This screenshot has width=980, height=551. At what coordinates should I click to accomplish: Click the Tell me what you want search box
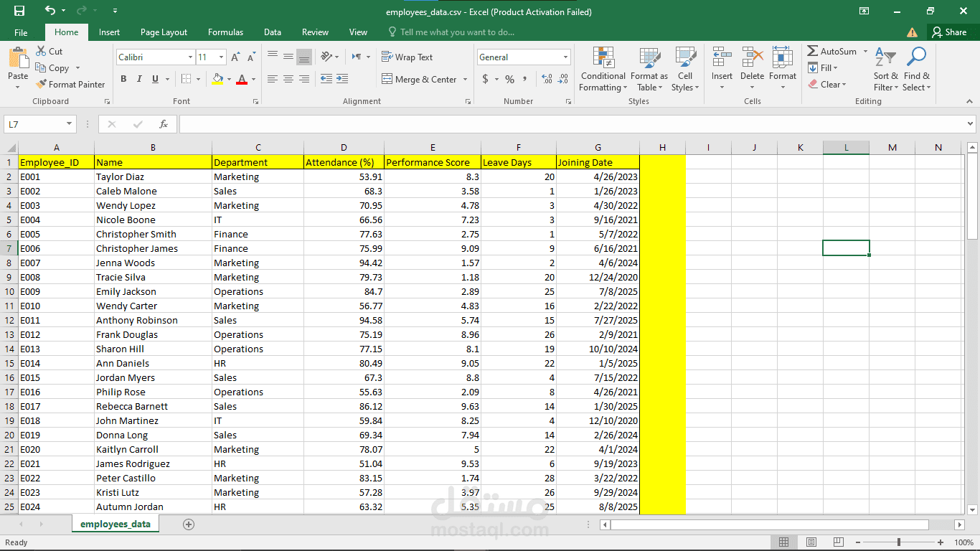[x=452, y=32]
